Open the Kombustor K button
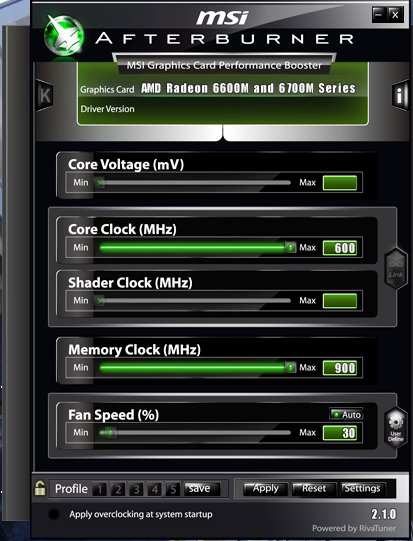Screen dimensions: 413x541 click(x=45, y=96)
